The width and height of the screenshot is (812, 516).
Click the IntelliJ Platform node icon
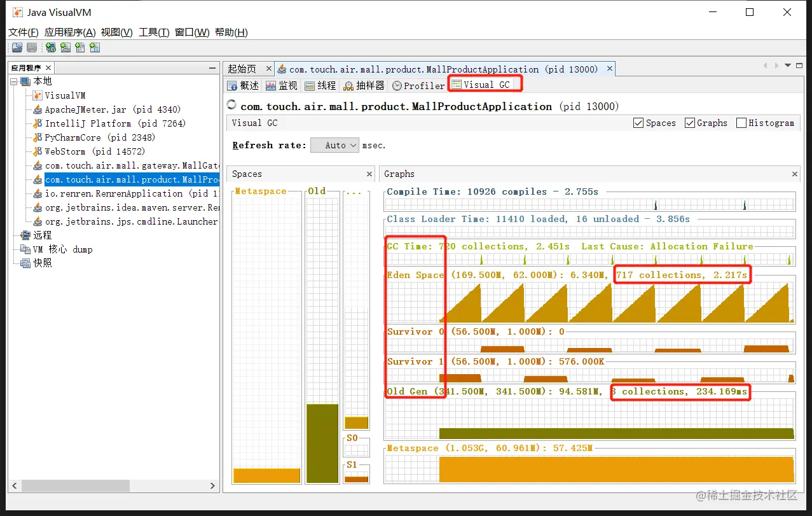point(38,123)
